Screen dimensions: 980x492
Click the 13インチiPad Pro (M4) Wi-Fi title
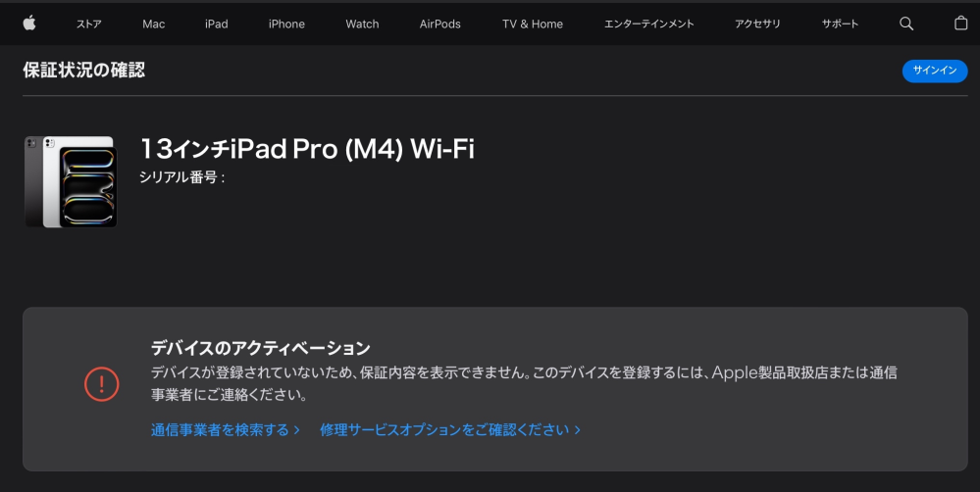coord(307,149)
